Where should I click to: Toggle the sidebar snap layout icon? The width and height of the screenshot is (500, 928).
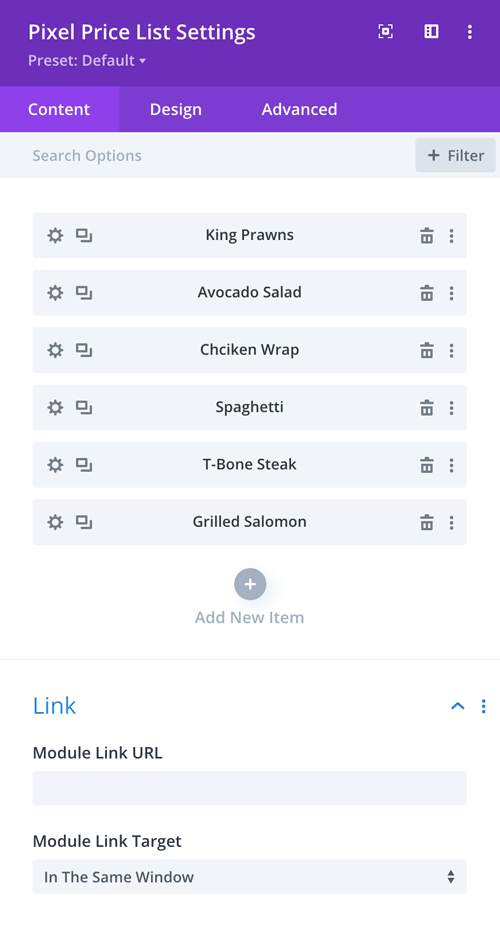tap(431, 31)
